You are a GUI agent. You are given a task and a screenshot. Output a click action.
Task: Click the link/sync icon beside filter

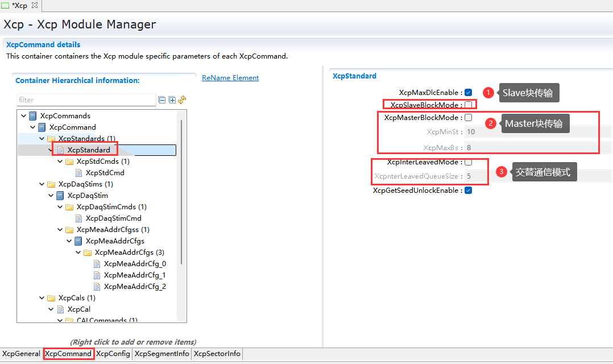pyautogui.click(x=182, y=100)
